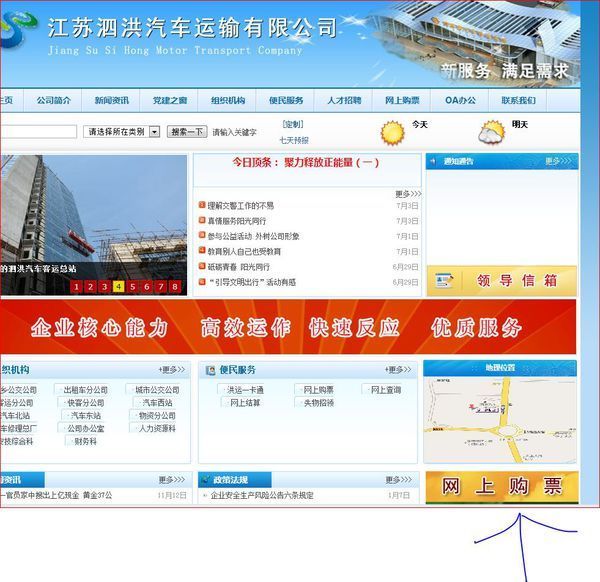Screen dimensions: 600x582
Task: Open the 公司简介 menu item
Action: (54, 100)
